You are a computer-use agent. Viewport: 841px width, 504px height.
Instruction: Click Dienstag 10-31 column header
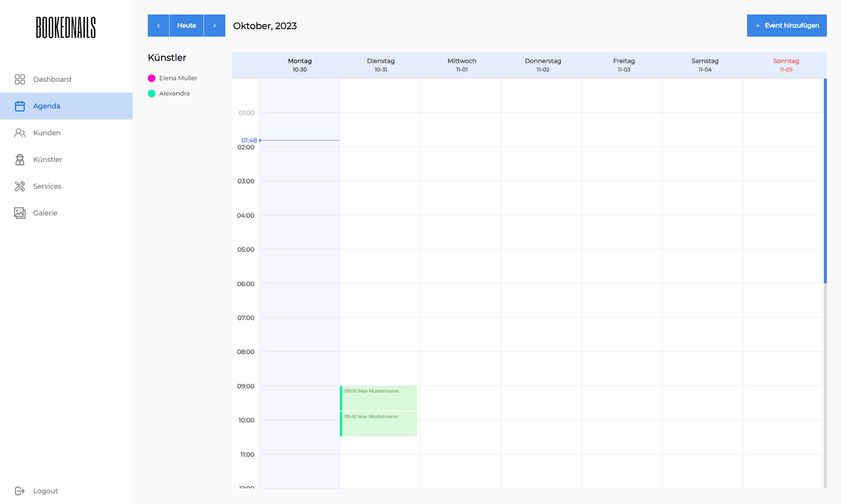pos(381,65)
